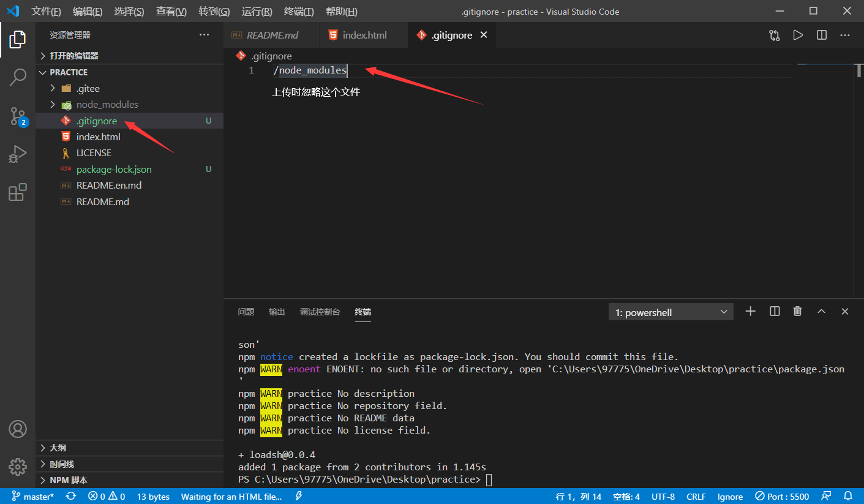Close the terminal panel
The height and width of the screenshot is (504, 864).
[x=845, y=312]
